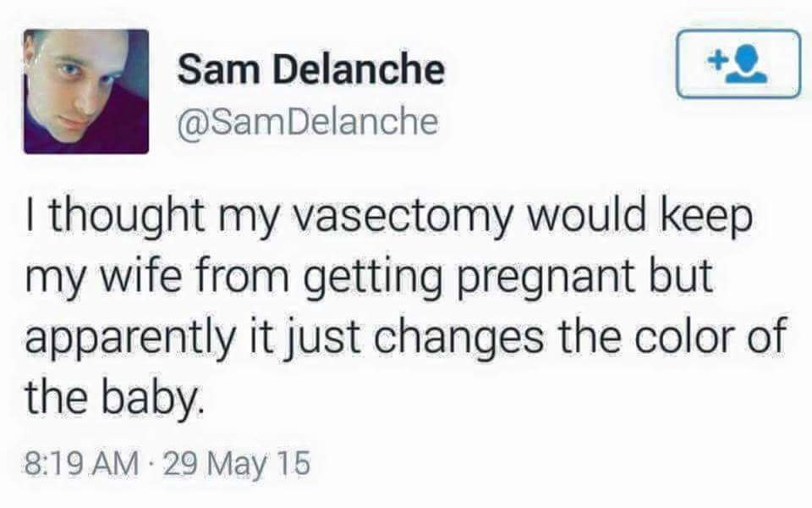Viewport: 812px width, 508px height.
Task: Click the date 29 May 15
Action: point(238,463)
